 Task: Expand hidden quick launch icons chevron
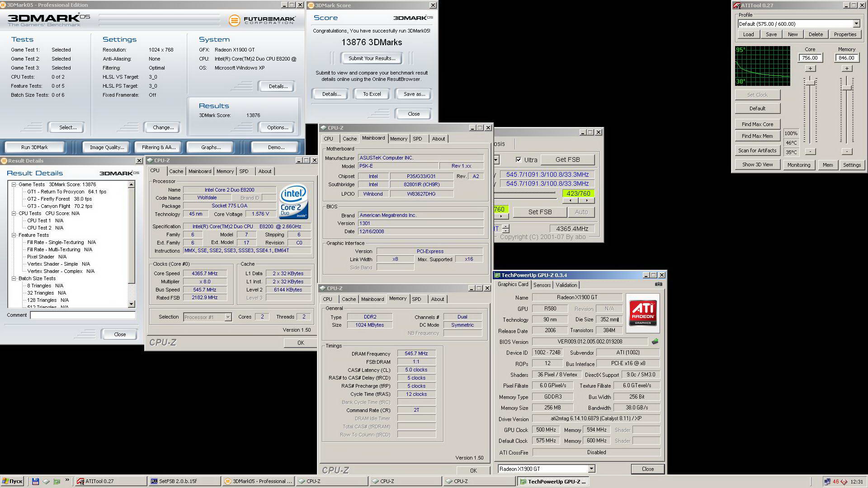tap(67, 480)
